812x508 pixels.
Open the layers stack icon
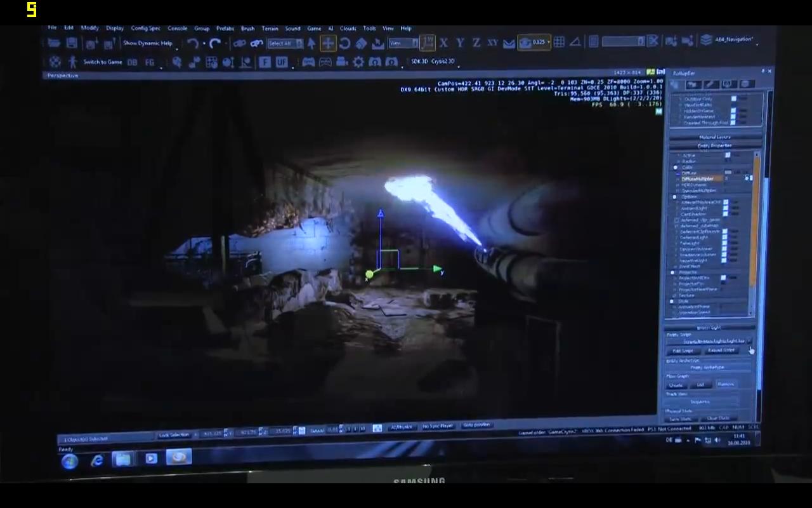706,40
